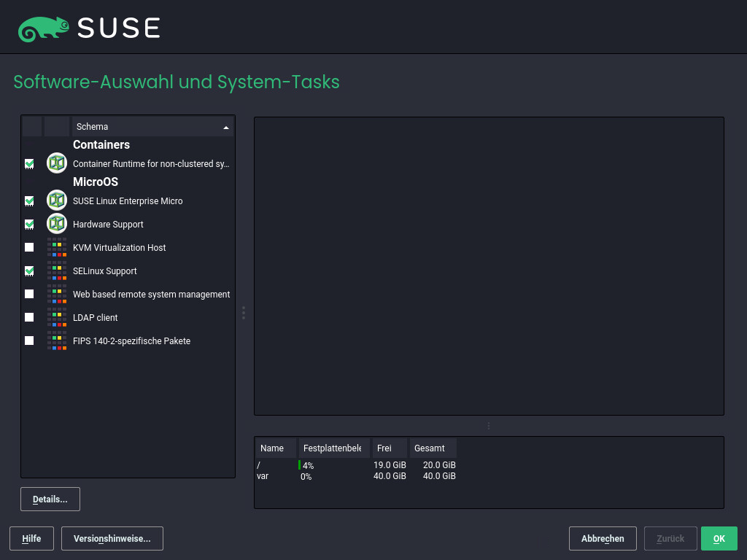
Task: Uncheck the SELinux Support checkbox
Action: point(29,271)
